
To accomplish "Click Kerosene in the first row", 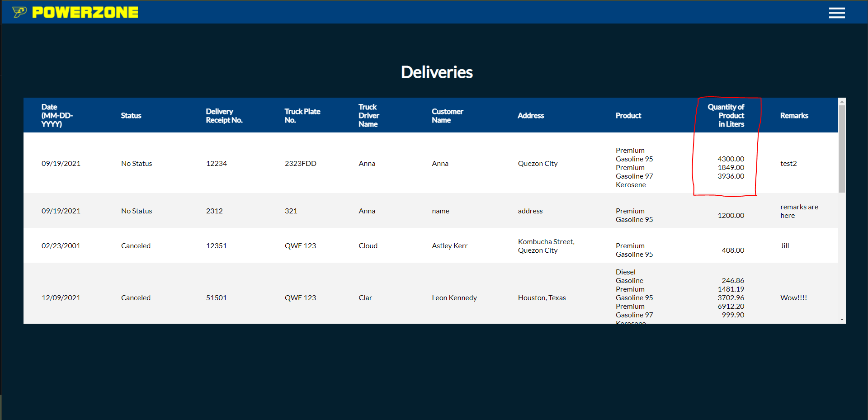I will click(x=631, y=185).
